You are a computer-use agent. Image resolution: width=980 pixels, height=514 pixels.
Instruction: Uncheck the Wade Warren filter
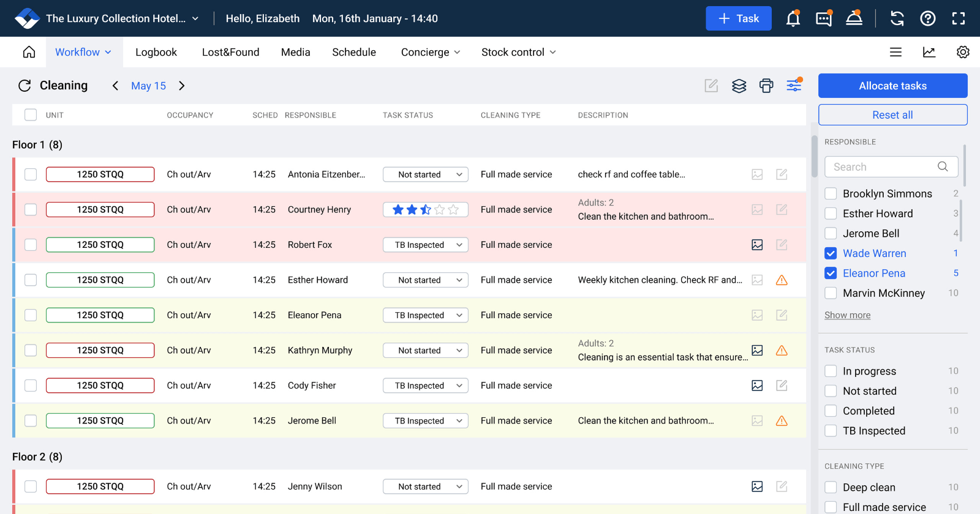(831, 253)
